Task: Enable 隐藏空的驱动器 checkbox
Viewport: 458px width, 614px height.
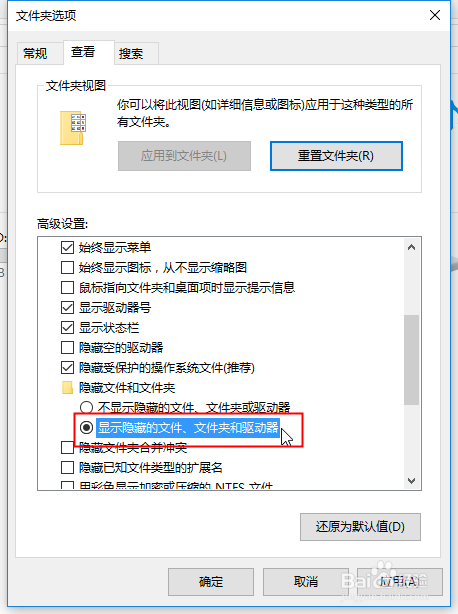Action: click(67, 347)
